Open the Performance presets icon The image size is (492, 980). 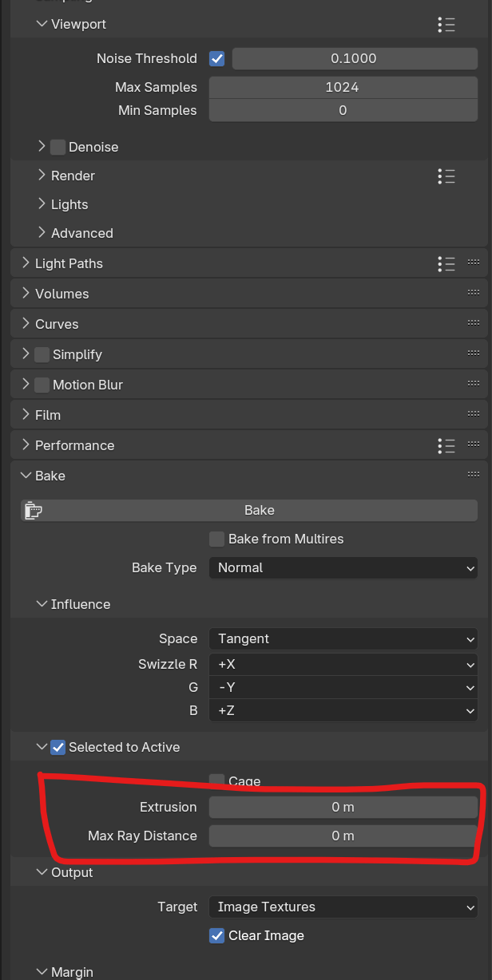446,445
